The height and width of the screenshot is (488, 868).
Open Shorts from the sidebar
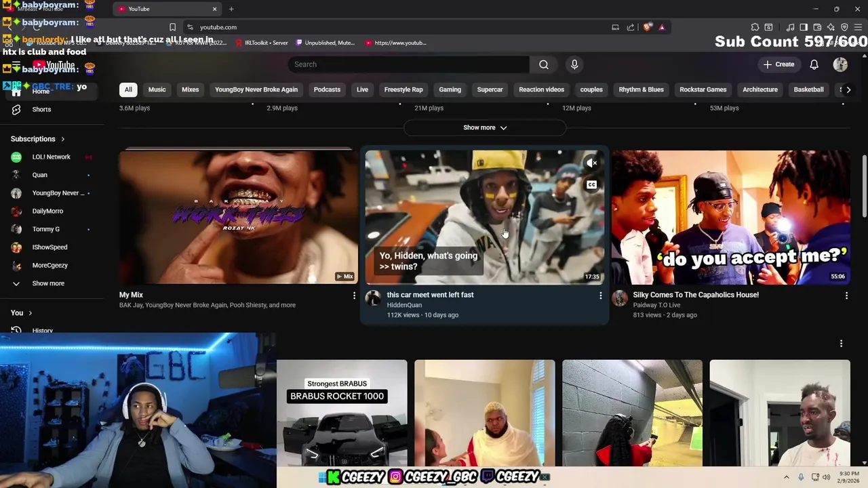click(x=41, y=109)
